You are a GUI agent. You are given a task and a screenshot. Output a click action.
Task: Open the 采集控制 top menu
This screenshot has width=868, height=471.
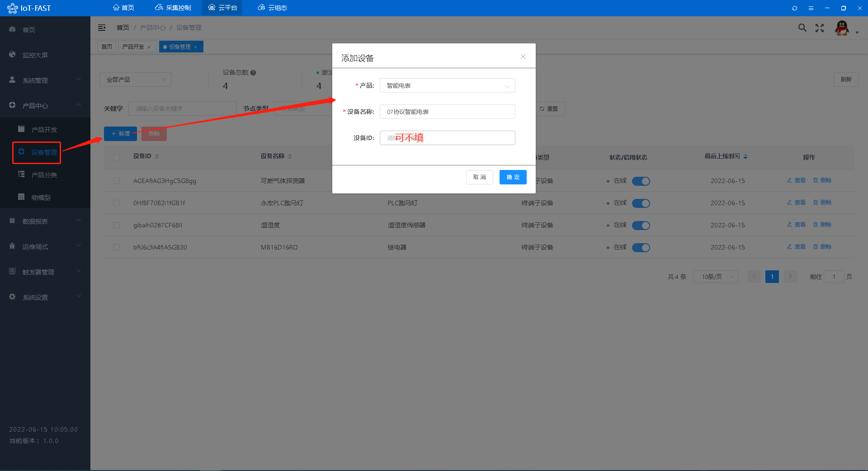tap(173, 8)
